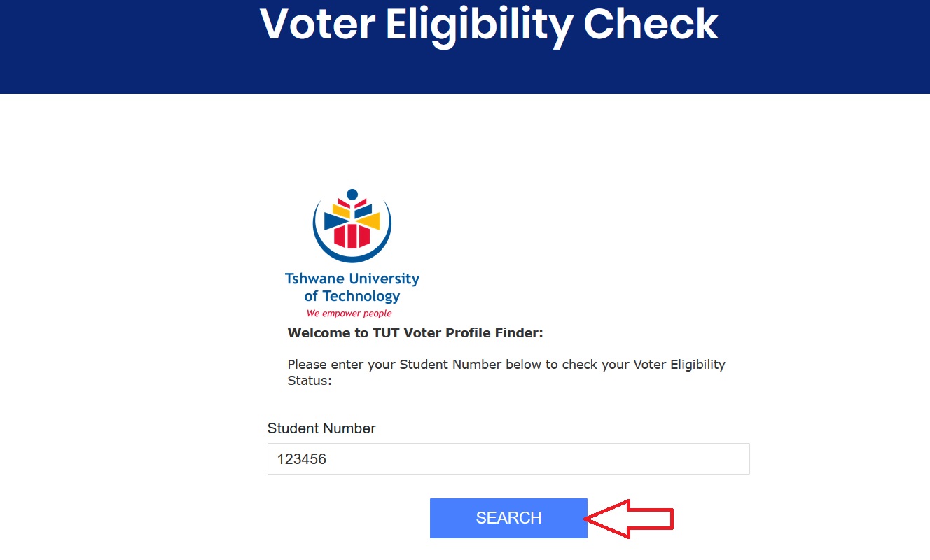Click the right yellow wing of the emblem
Viewport: 930px width, 560px height.
point(370,220)
